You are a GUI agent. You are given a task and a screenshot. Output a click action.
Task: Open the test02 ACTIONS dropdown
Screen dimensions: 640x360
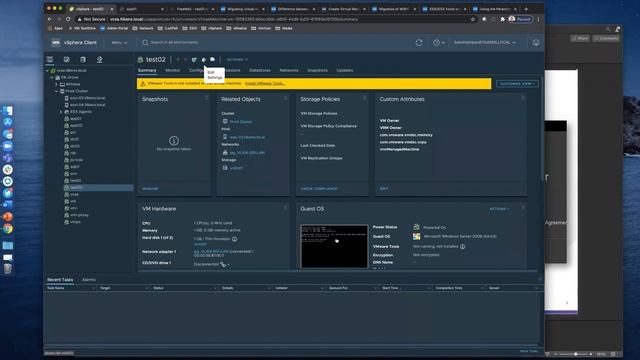click(x=237, y=60)
